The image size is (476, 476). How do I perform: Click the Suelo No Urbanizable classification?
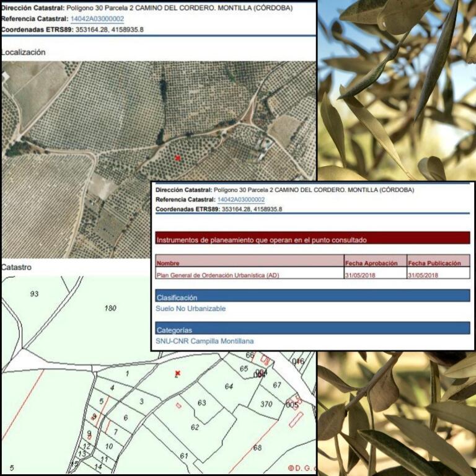(x=190, y=309)
